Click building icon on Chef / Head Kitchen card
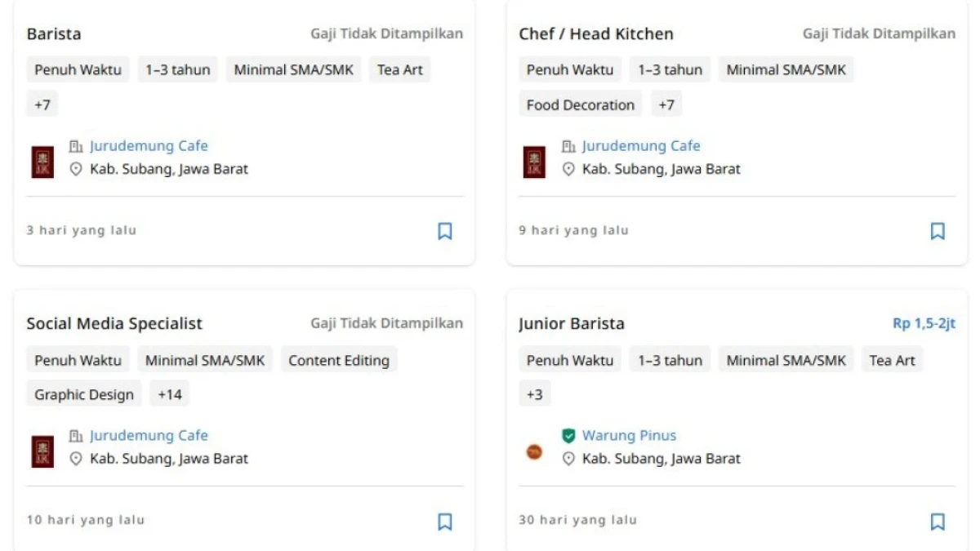Viewport: 980px width, 551px height. [568, 146]
